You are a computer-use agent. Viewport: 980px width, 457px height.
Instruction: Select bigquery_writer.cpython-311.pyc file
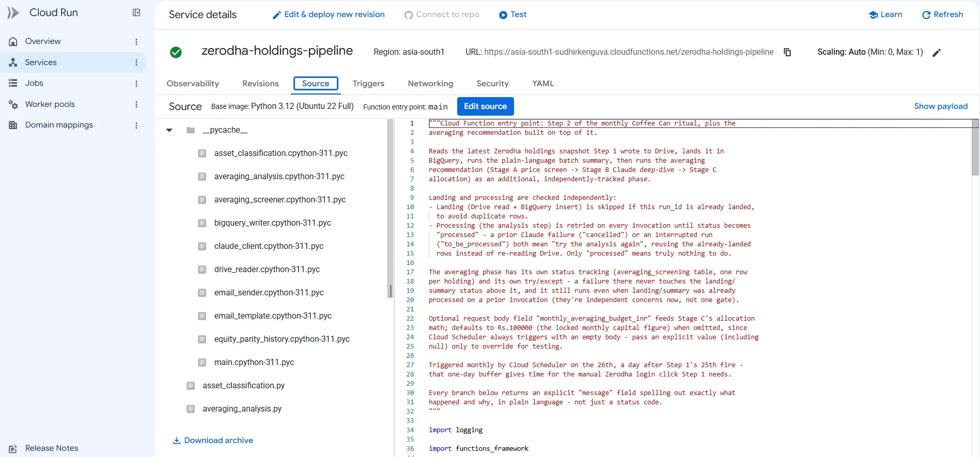[x=273, y=223]
